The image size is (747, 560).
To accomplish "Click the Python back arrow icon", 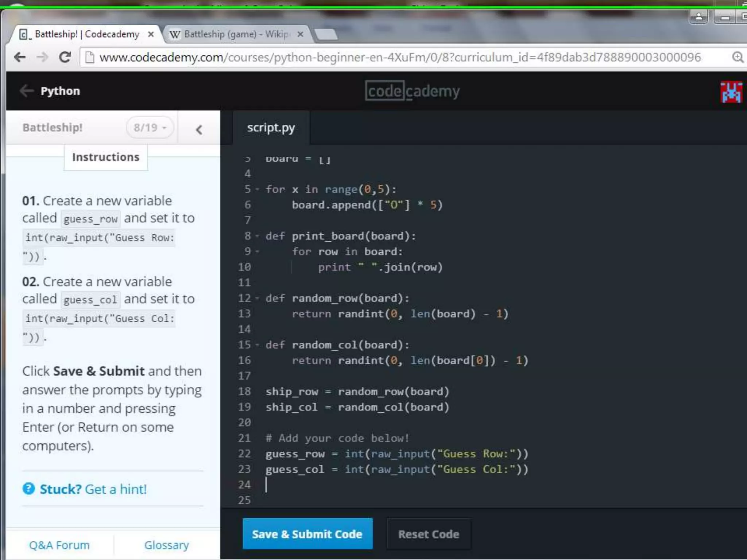I will click(27, 91).
